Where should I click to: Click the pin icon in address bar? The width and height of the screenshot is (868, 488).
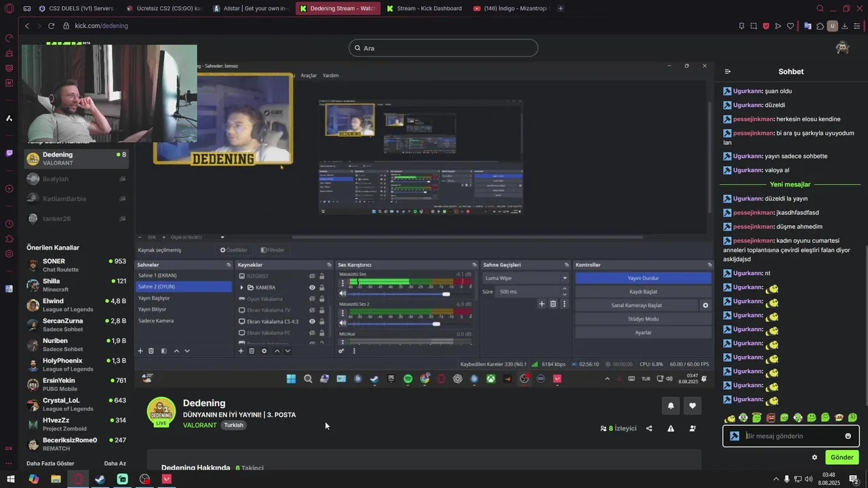741,26
